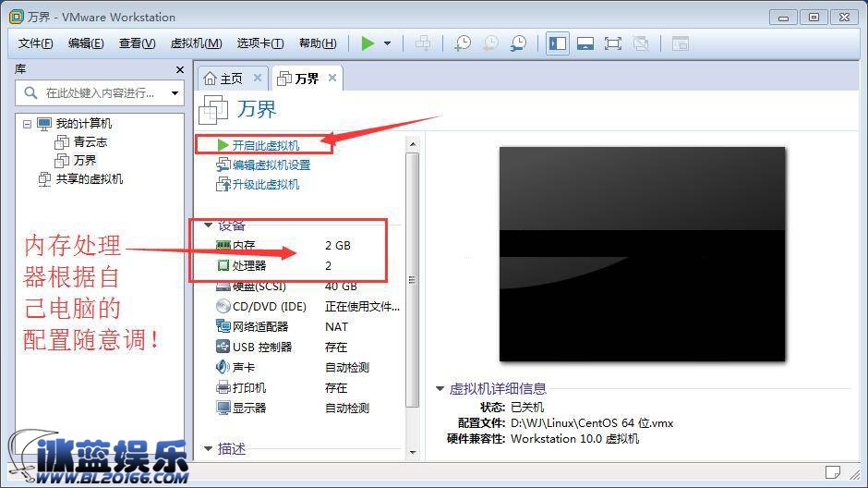Open the 帮助(H) menu
The height and width of the screenshot is (488, 868).
coord(318,43)
